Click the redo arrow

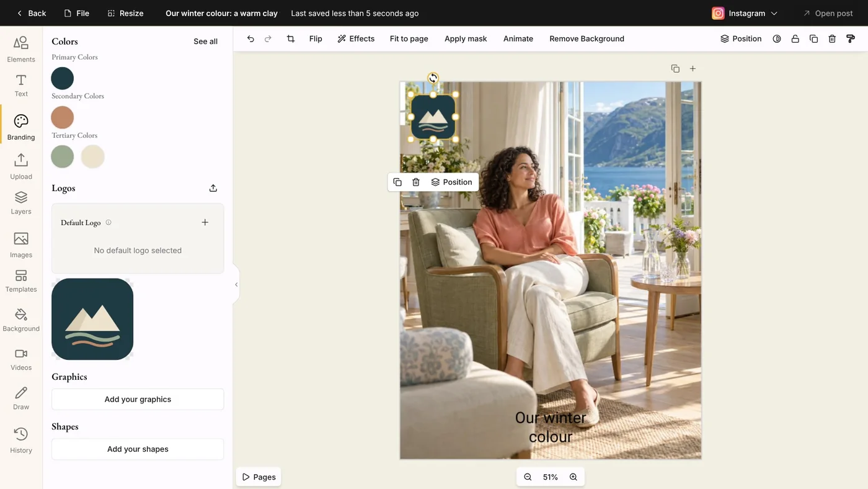click(268, 38)
